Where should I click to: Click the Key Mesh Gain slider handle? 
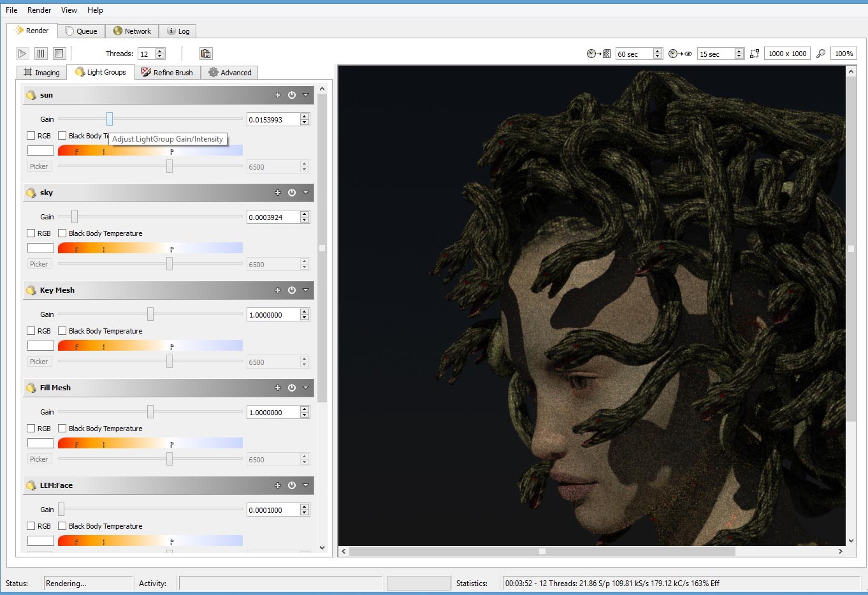pyautogui.click(x=150, y=314)
